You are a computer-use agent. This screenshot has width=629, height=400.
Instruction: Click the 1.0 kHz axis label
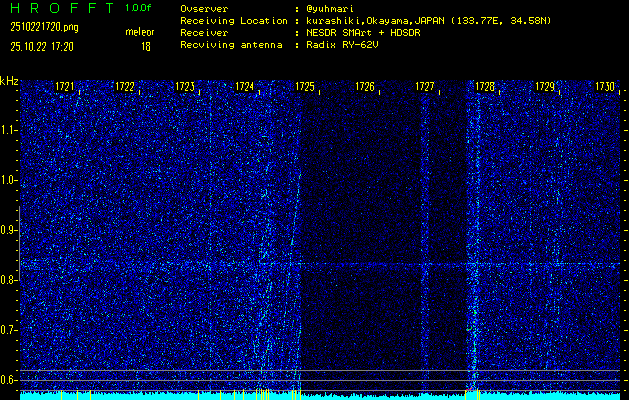(7, 181)
